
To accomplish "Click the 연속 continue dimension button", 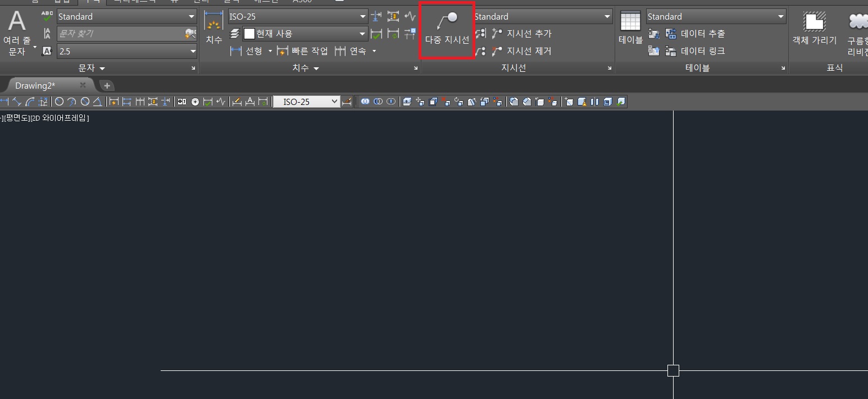I will point(351,51).
